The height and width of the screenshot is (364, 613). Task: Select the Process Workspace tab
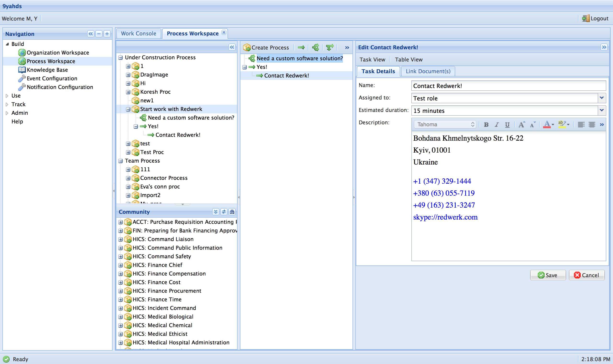coord(193,33)
